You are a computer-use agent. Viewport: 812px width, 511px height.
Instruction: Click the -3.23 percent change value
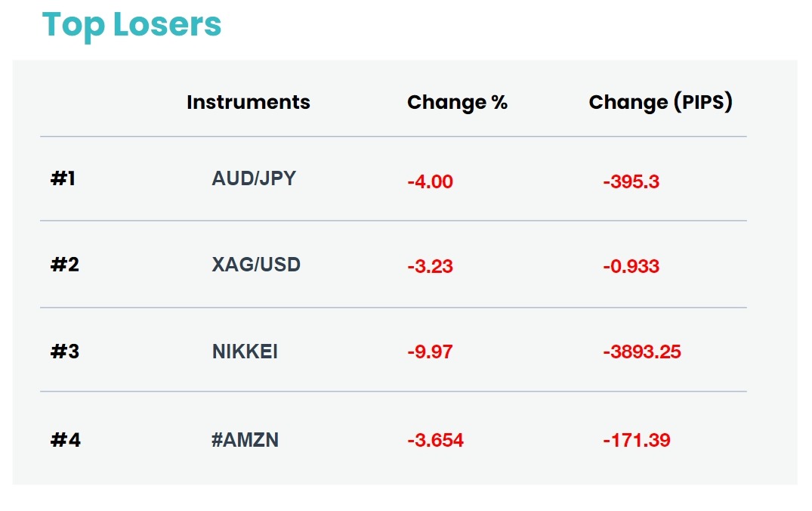pos(431,266)
